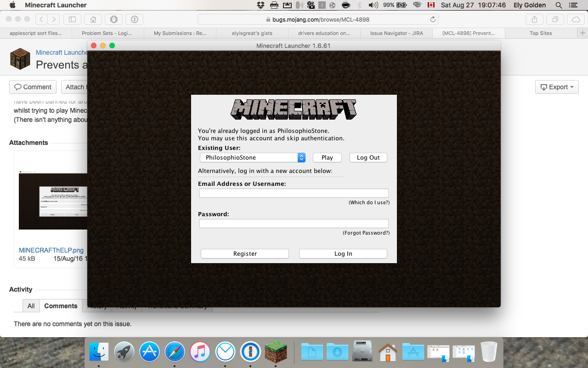Open iTunes from the Dock
The height and width of the screenshot is (368, 588).
200,352
